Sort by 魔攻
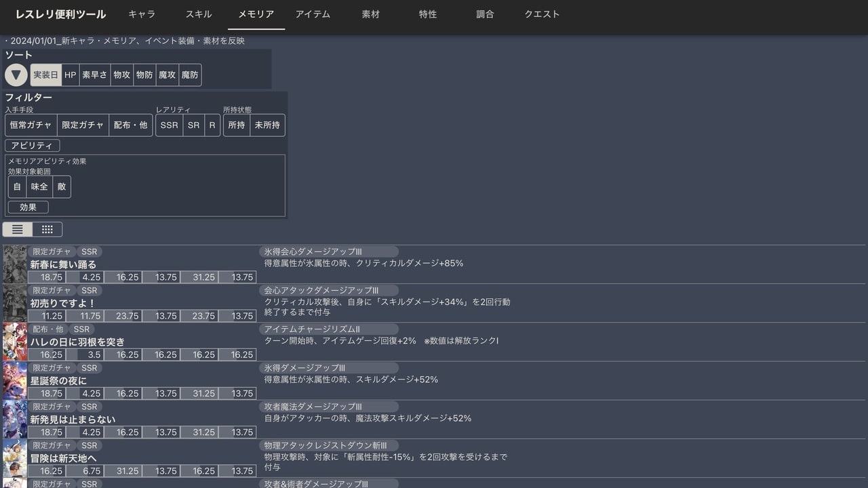The image size is (868, 488). coord(167,75)
